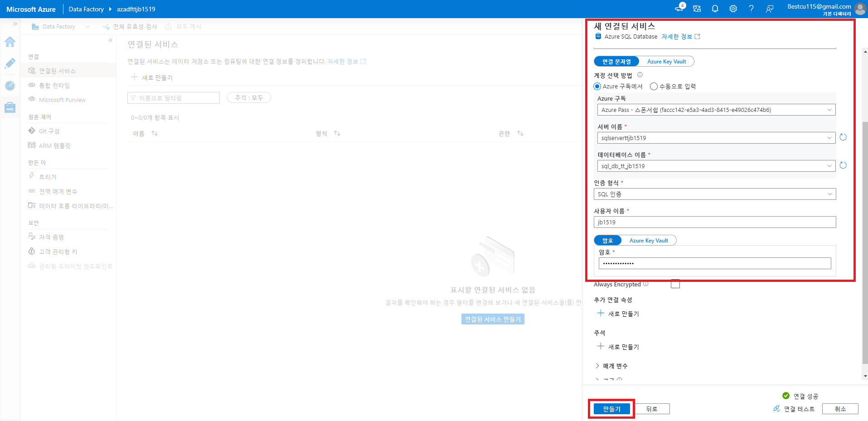Show notifications bell
868x421 pixels.
click(715, 9)
